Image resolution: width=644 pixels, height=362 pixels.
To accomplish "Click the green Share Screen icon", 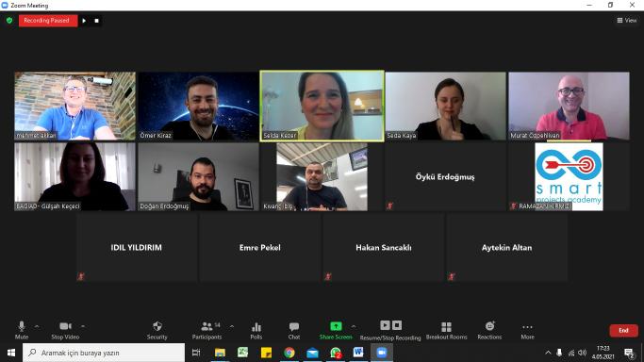I will [336, 326].
